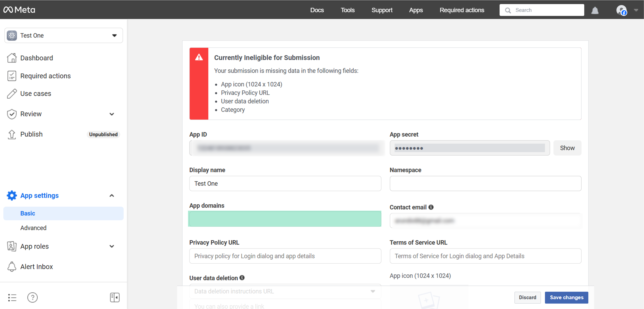Viewport: 644px width, 309px height.
Task: Open the notifications bell
Action: click(x=595, y=10)
